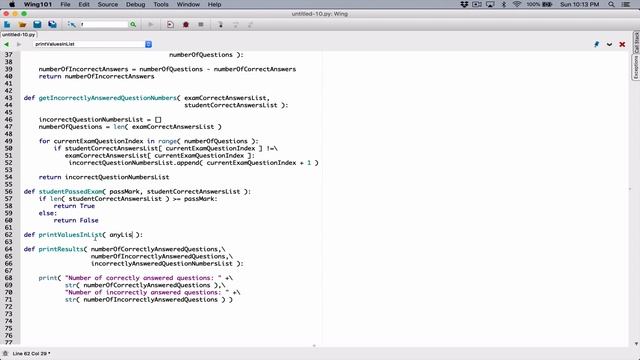640x360 pixels.
Task: Click the screen recording menu bar icon
Action: click(x=477, y=4)
